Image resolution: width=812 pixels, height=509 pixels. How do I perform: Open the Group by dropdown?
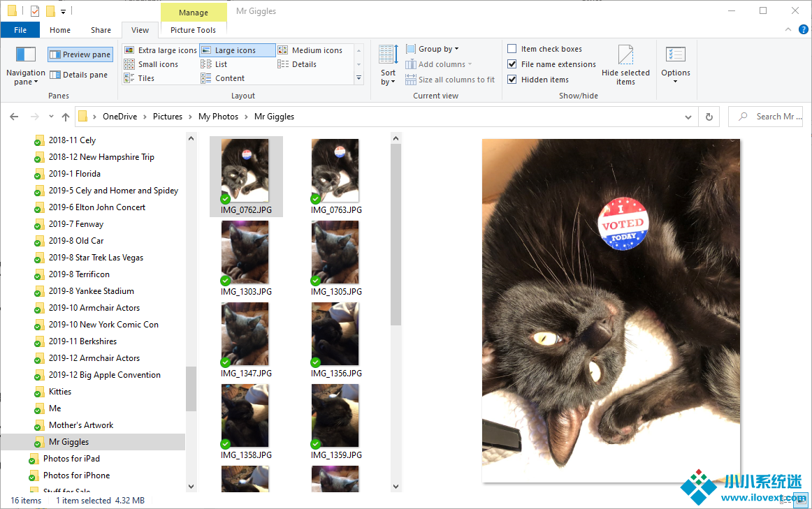point(433,49)
